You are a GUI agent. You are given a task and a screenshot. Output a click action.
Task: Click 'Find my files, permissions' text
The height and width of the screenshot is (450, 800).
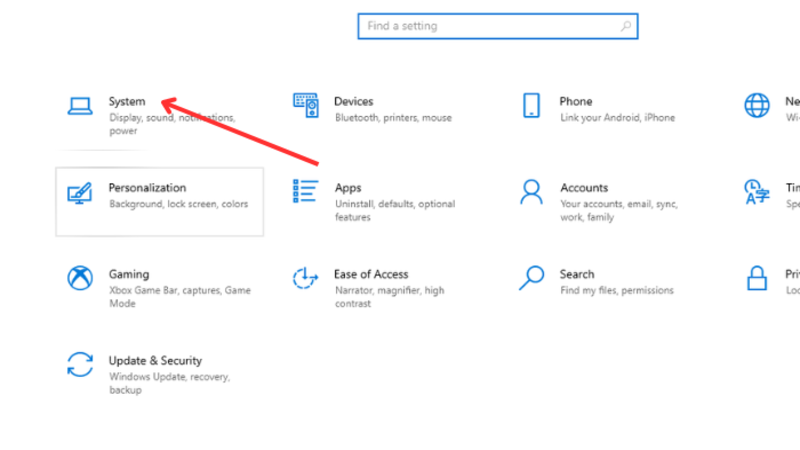(617, 290)
